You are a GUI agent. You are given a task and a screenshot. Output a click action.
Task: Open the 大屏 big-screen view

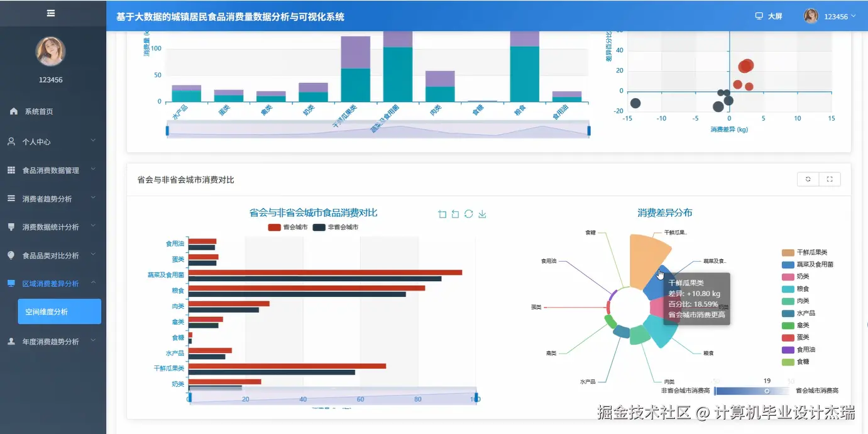pos(775,16)
